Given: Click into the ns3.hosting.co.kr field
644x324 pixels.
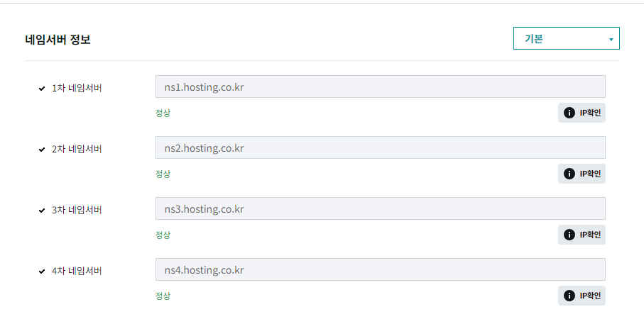Looking at the screenshot, I should tap(380, 209).
